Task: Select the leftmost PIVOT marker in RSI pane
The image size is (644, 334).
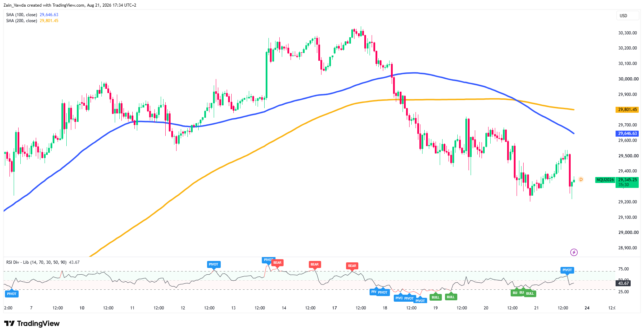Action: pyautogui.click(x=12, y=294)
